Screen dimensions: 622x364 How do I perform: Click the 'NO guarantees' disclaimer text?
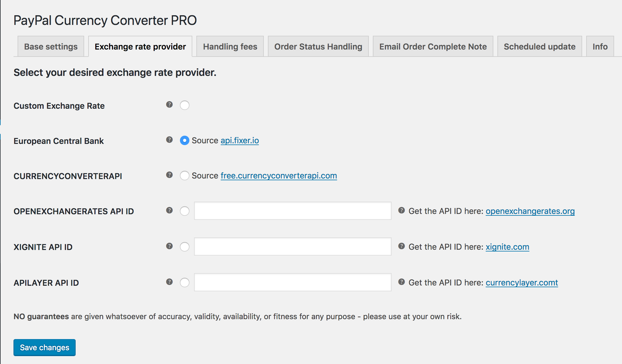pyautogui.click(x=238, y=317)
